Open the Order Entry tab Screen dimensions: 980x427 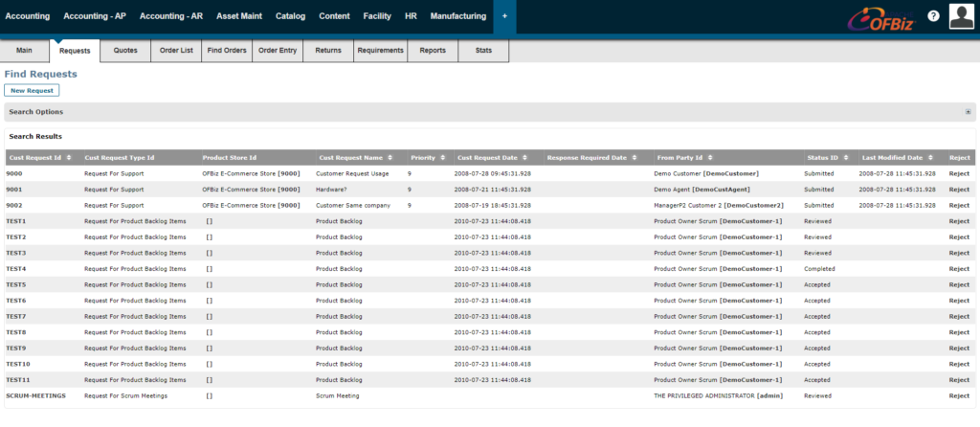[278, 50]
